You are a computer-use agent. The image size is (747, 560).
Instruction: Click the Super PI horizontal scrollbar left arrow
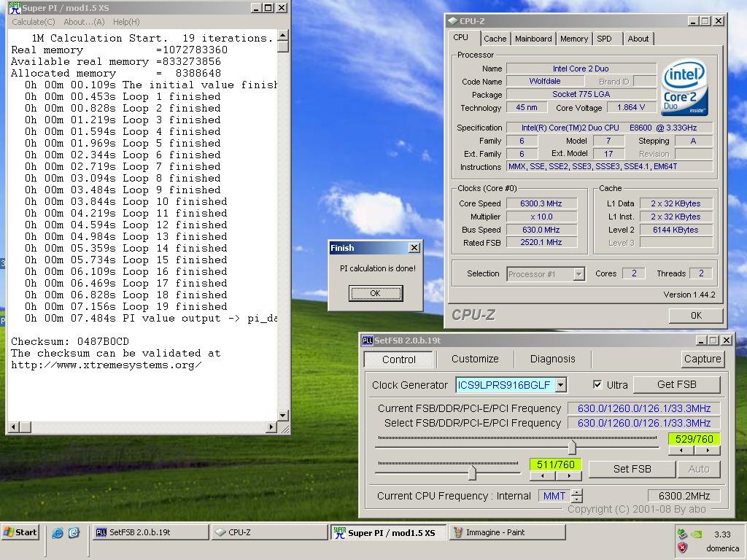tap(14, 427)
